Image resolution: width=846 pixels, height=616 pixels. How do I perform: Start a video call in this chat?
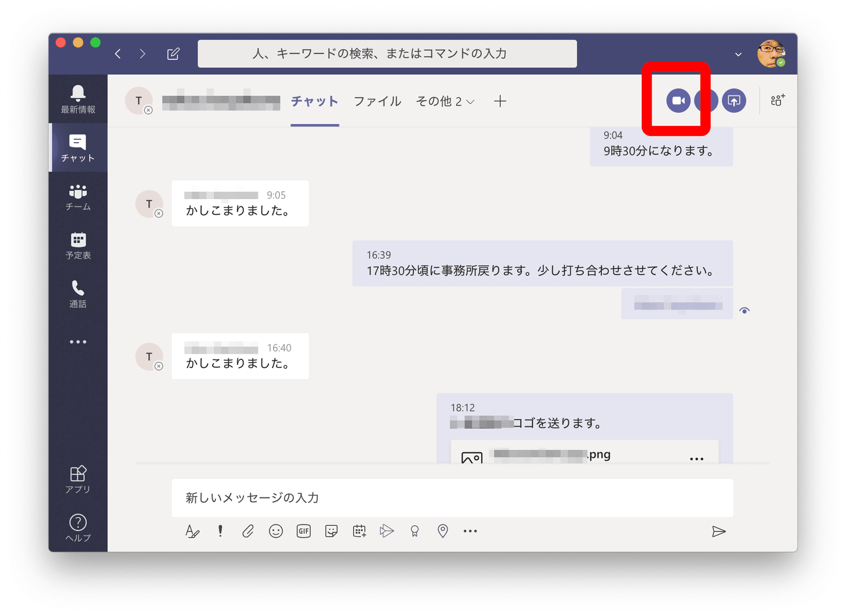click(x=678, y=101)
